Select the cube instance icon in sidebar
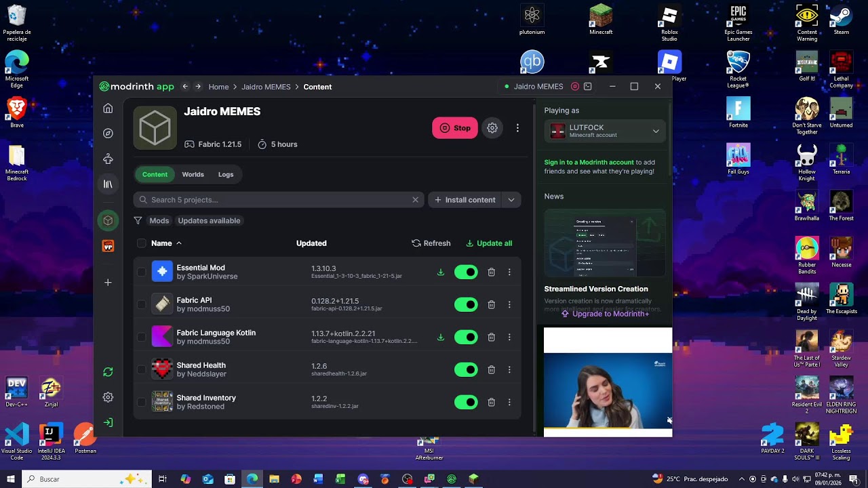Image resolution: width=868 pixels, height=488 pixels. [108, 220]
